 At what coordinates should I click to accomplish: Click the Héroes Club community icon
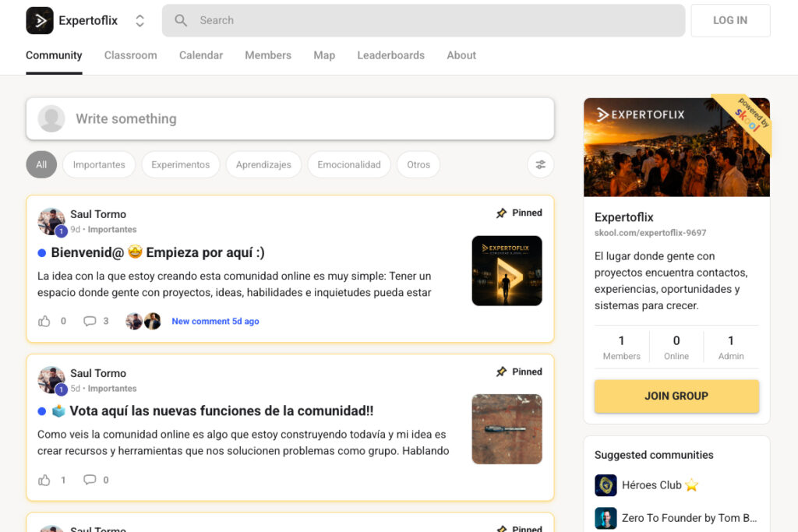pos(606,485)
